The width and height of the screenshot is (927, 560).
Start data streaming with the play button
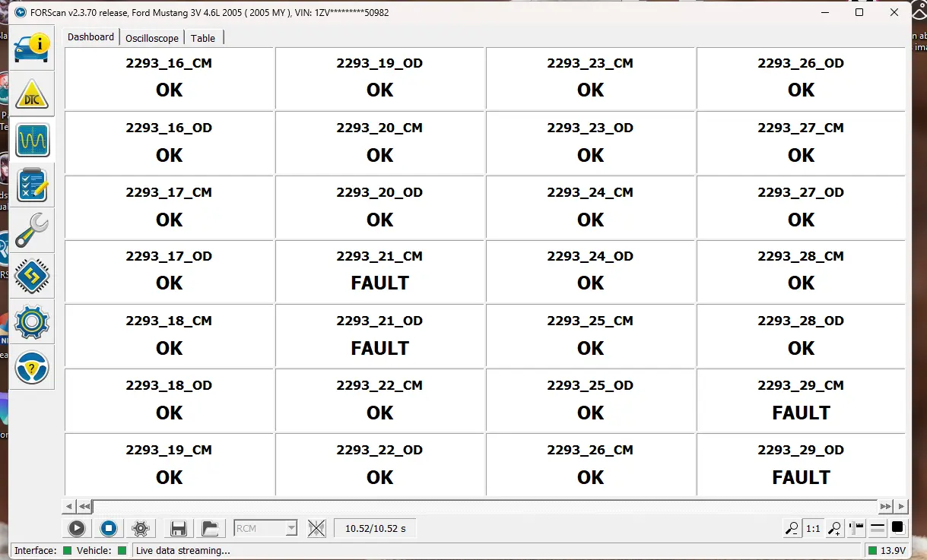click(x=77, y=528)
